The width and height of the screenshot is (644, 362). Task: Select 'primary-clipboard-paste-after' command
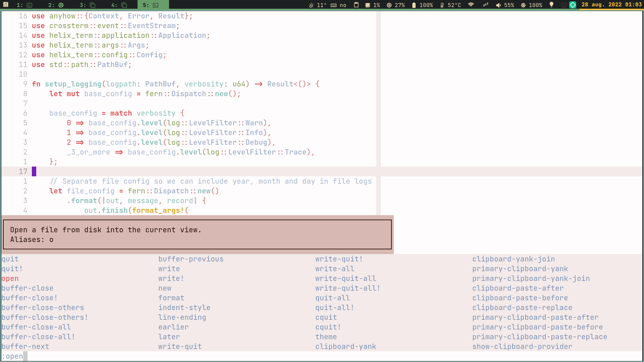tap(535, 317)
